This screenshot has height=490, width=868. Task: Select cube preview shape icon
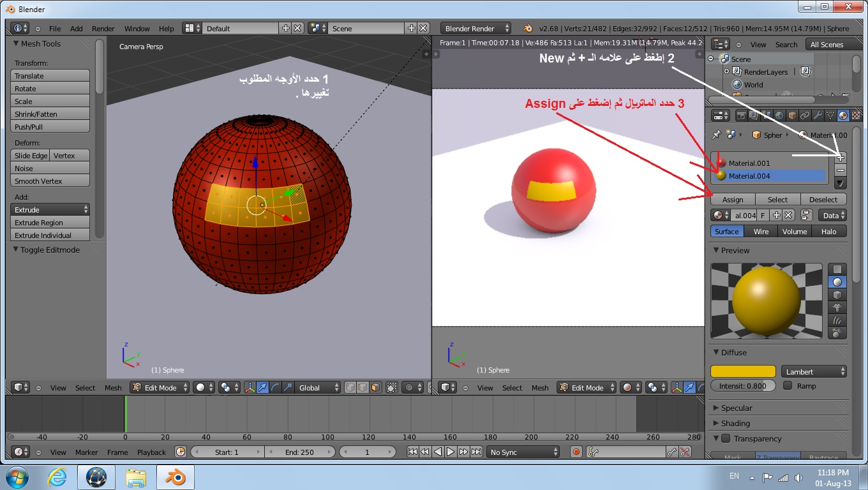(x=837, y=295)
